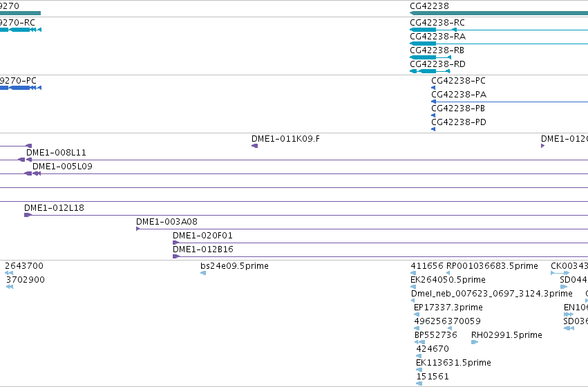The image size is (588, 387).
Task: Click the DME1-011K09.F arrow glyph
Action: pos(255,146)
